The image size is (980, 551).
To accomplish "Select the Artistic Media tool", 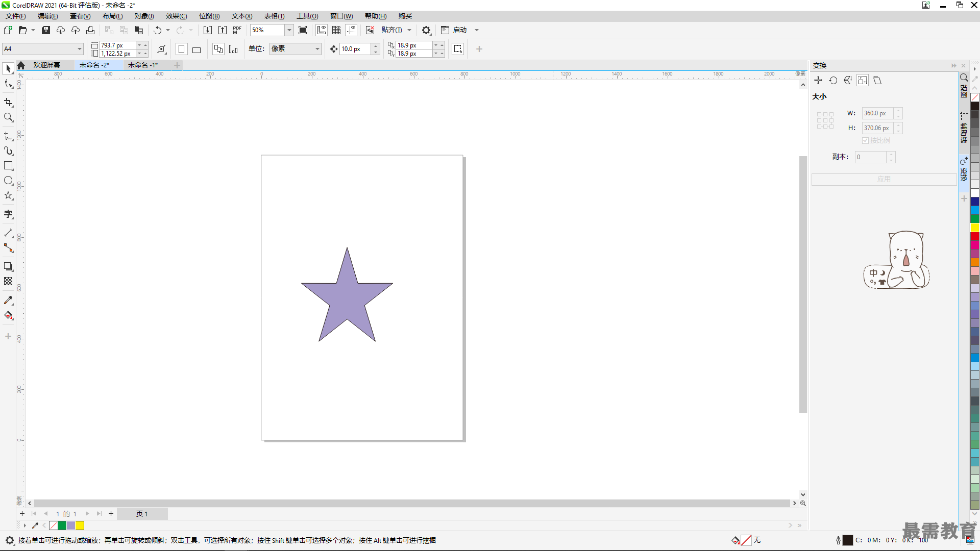I will [x=8, y=151].
